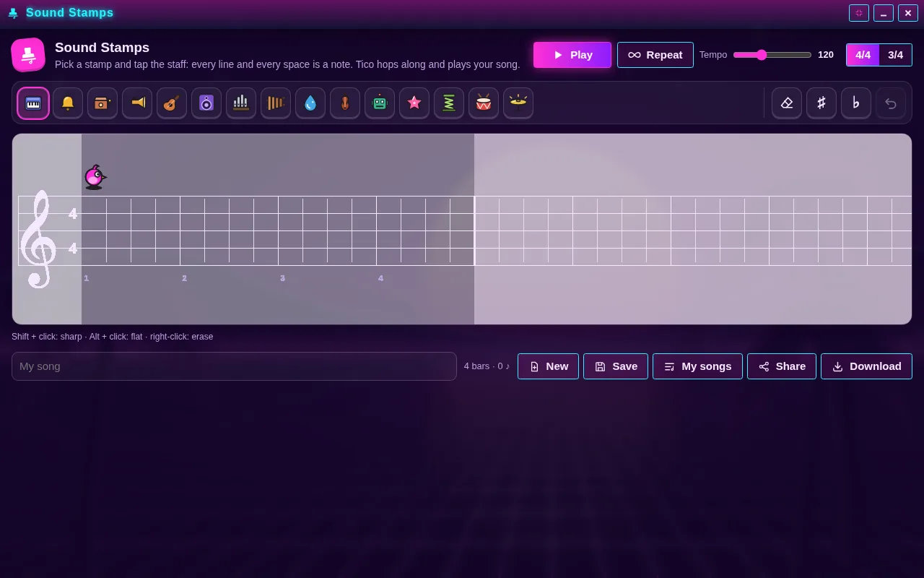The height and width of the screenshot is (578, 924).
Task: Click the song name input field
Action: [234, 366]
